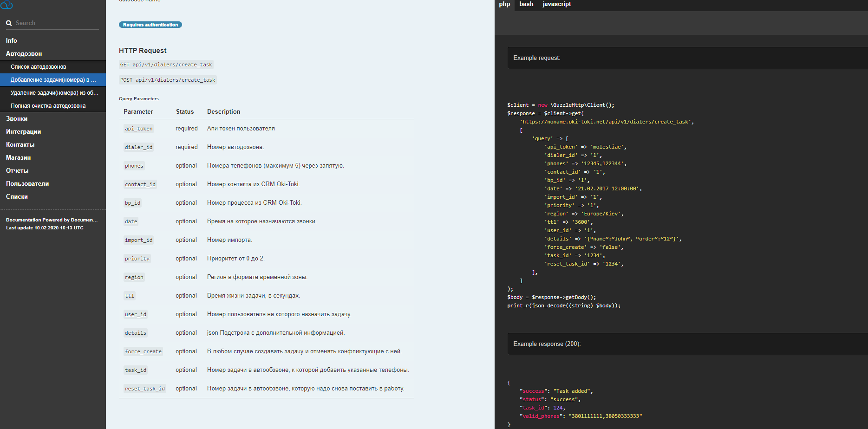Select Добавление задачи(номера) sidebar item
Viewport: 868px width, 429px height.
coord(53,80)
